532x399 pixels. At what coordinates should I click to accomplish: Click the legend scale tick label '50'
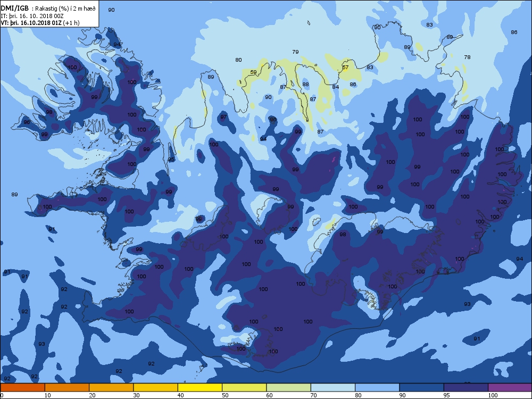coord(225,395)
